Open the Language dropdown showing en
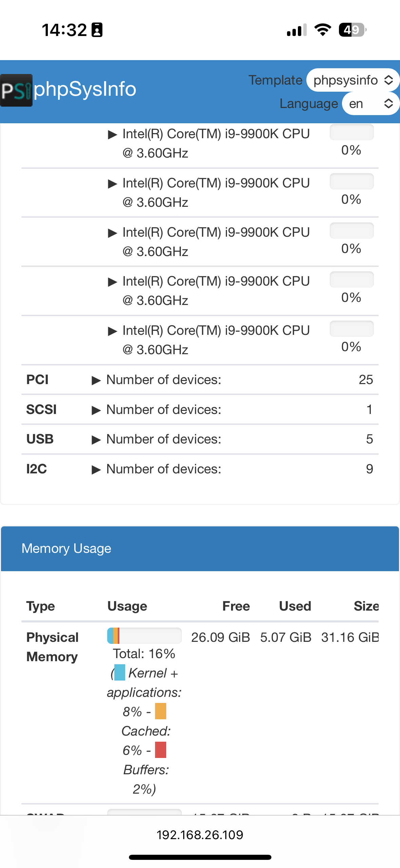Image resolution: width=400 pixels, height=868 pixels. (370, 104)
